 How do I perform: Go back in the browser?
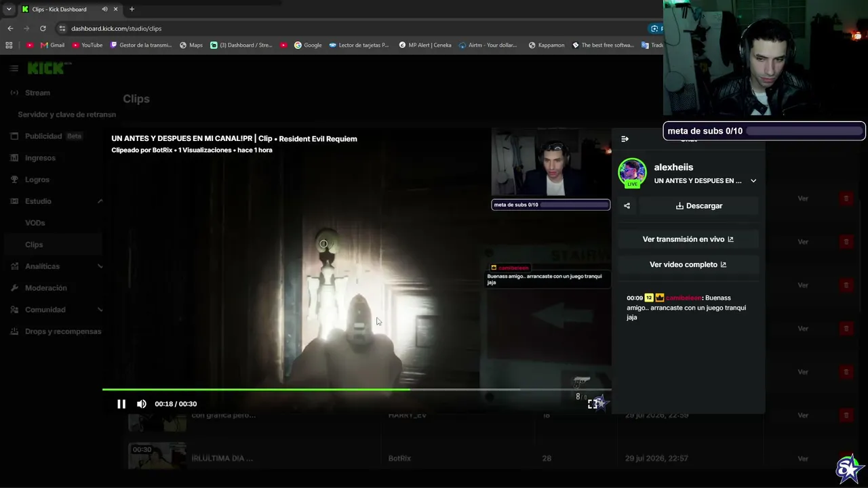10,28
